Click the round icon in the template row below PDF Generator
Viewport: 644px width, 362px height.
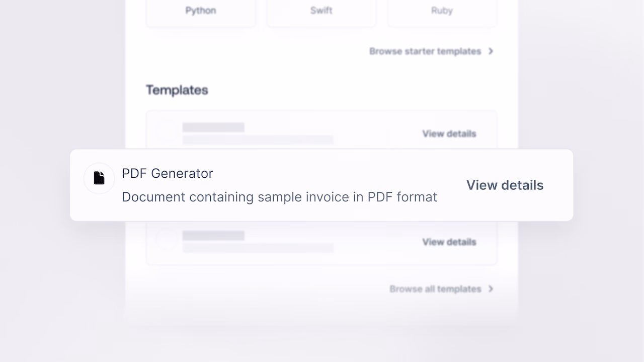click(166, 239)
